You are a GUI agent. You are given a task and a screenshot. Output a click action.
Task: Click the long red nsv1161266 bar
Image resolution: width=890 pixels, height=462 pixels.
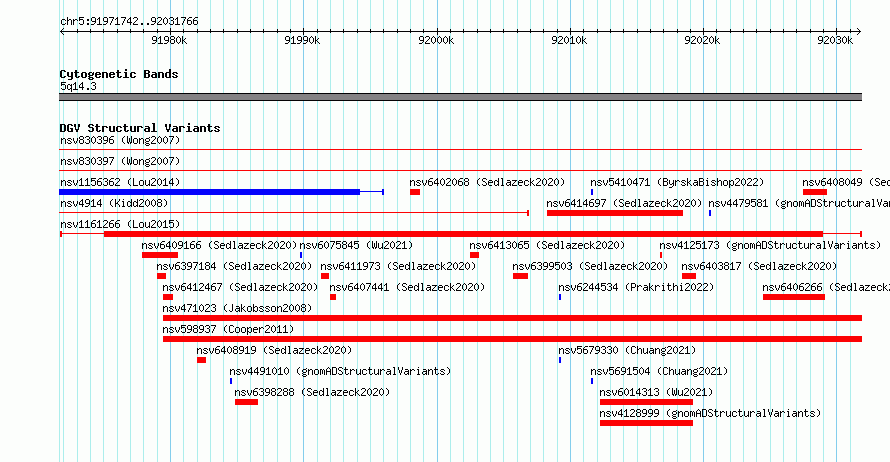coord(463,234)
